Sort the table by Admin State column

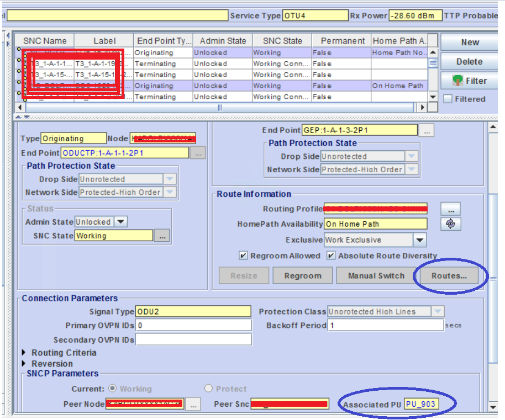click(222, 40)
